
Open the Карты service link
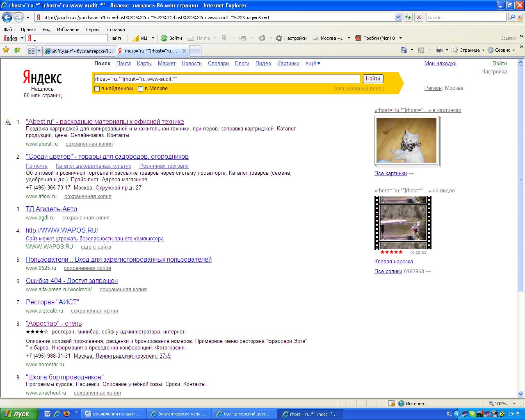point(144,64)
